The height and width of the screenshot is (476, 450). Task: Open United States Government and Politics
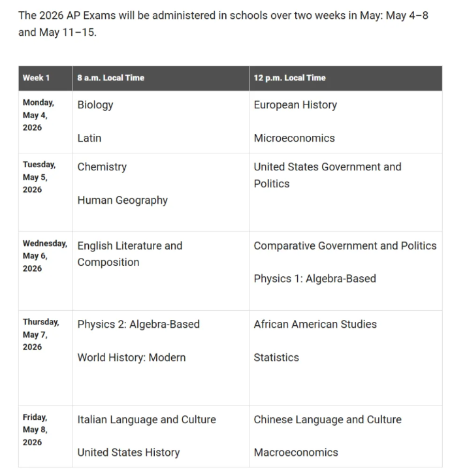327,175
